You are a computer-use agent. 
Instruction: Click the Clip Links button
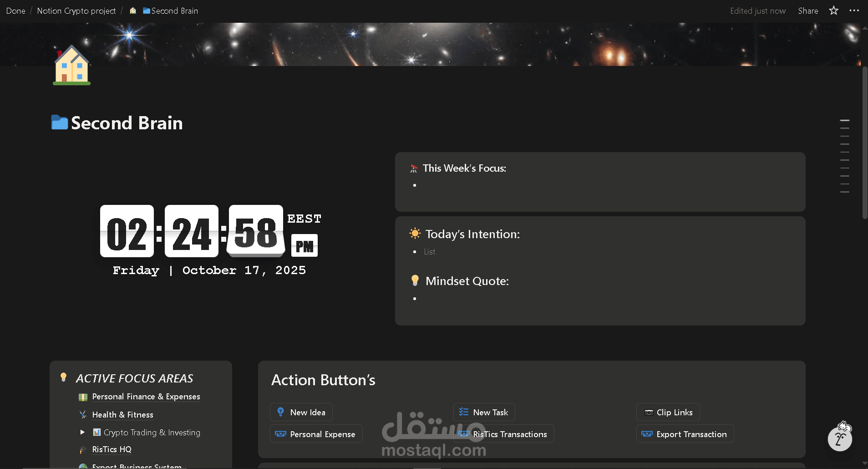click(x=668, y=412)
